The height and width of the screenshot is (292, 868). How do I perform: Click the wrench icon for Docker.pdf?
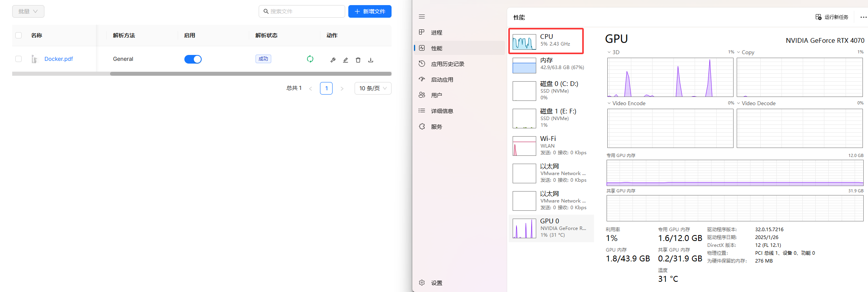coord(333,60)
